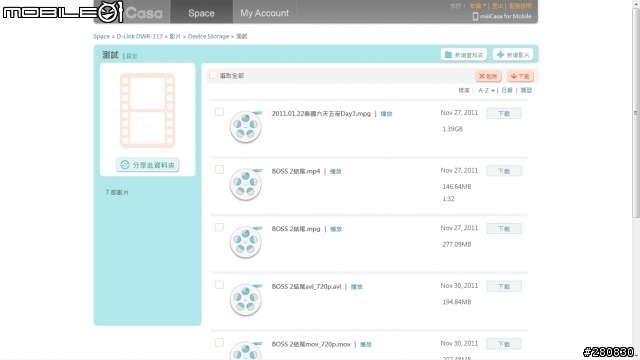The height and width of the screenshot is (360, 640).
Task: Open D-Link DWR-117 breadcrumb link
Action: pos(140,36)
